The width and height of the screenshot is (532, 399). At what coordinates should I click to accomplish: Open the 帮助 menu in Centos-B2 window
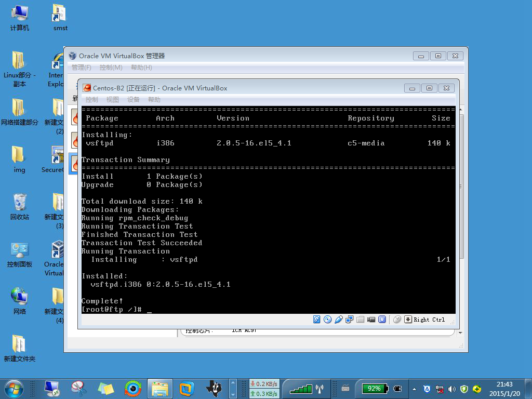pos(154,99)
